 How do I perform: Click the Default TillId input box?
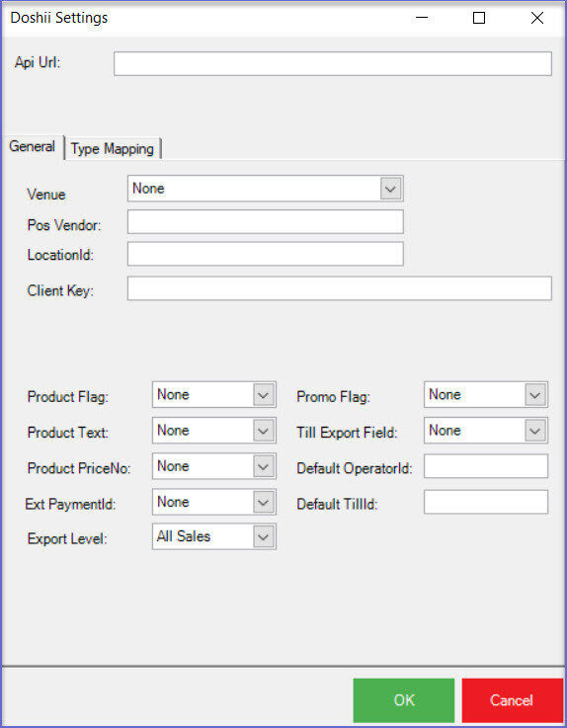pos(486,502)
